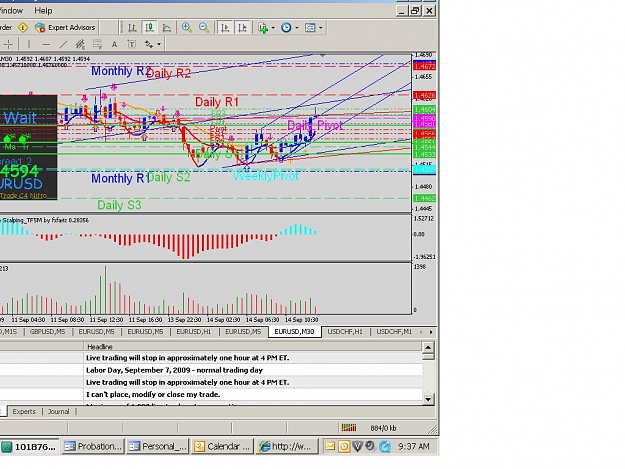Click the chart templates icon
Viewport: 625px width, 469px height.
tap(310, 27)
